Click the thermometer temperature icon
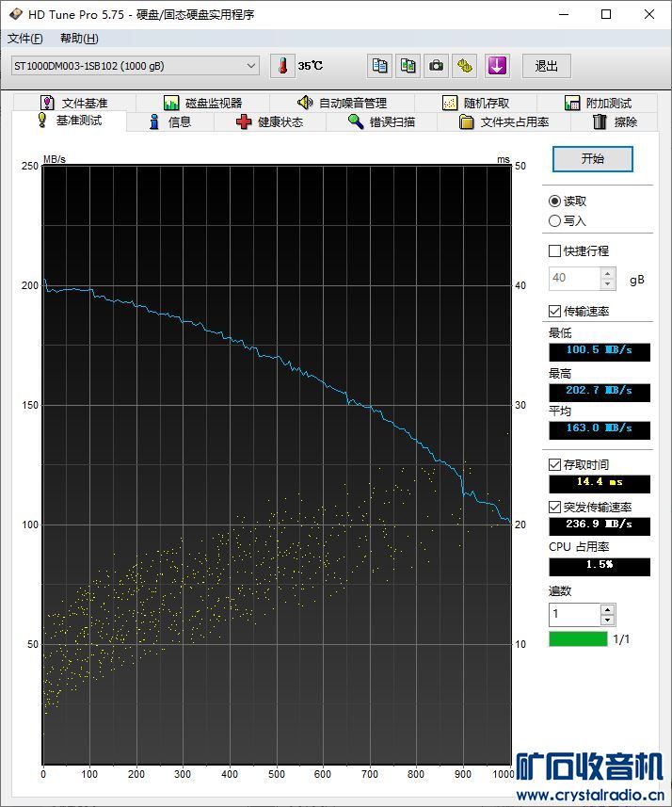Image resolution: width=672 pixels, height=807 pixels. [282, 66]
